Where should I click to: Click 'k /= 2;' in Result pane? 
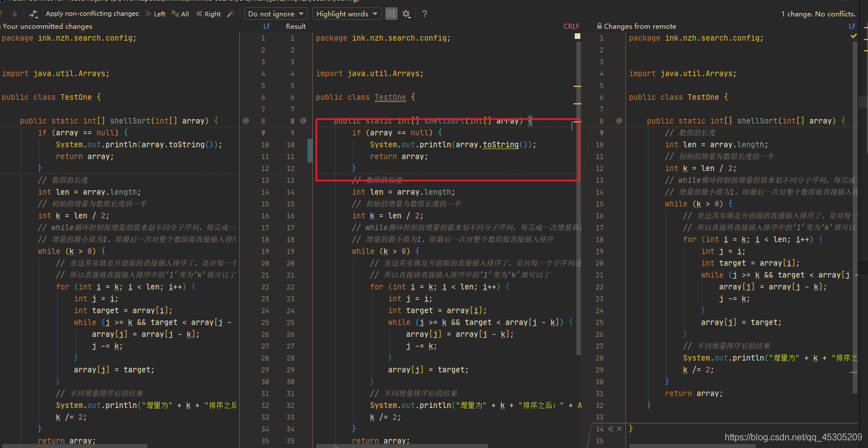pos(385,417)
